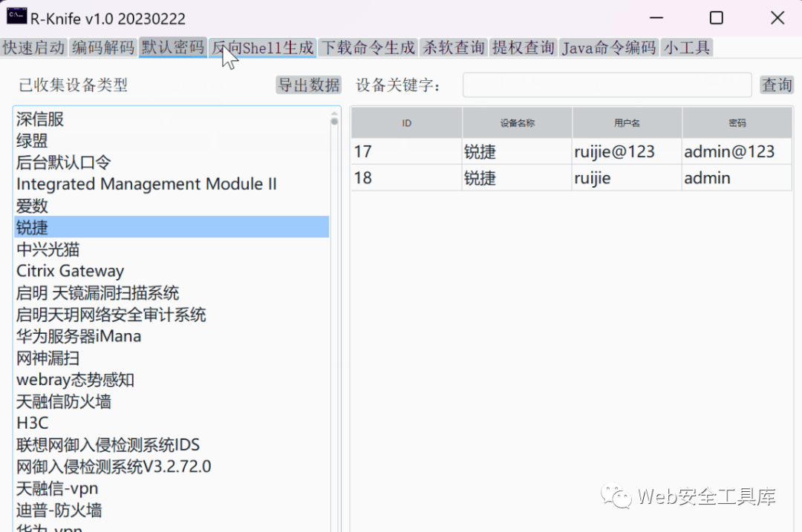Click the admin password cell in row 18
Viewport: 802px width, 532px height.
(x=737, y=178)
